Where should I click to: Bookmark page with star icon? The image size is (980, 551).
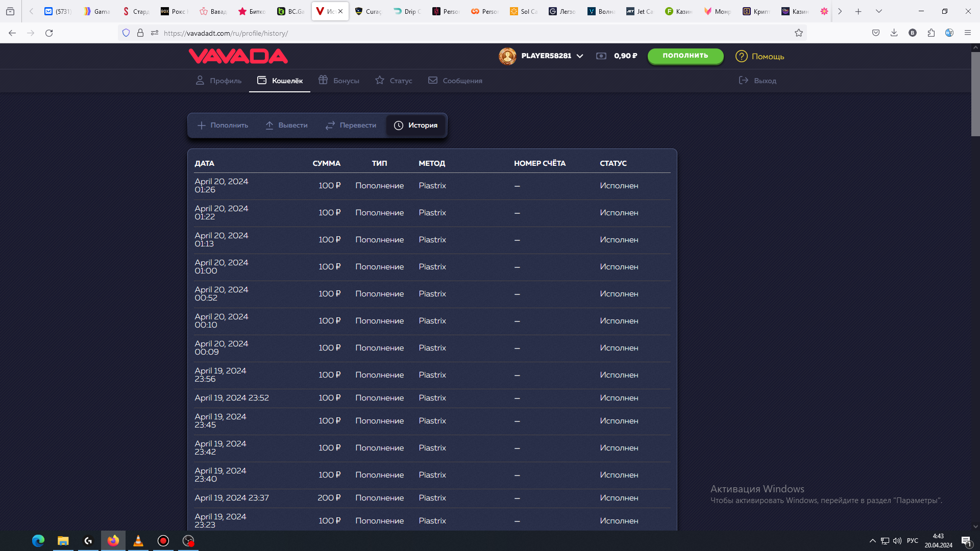click(x=799, y=33)
